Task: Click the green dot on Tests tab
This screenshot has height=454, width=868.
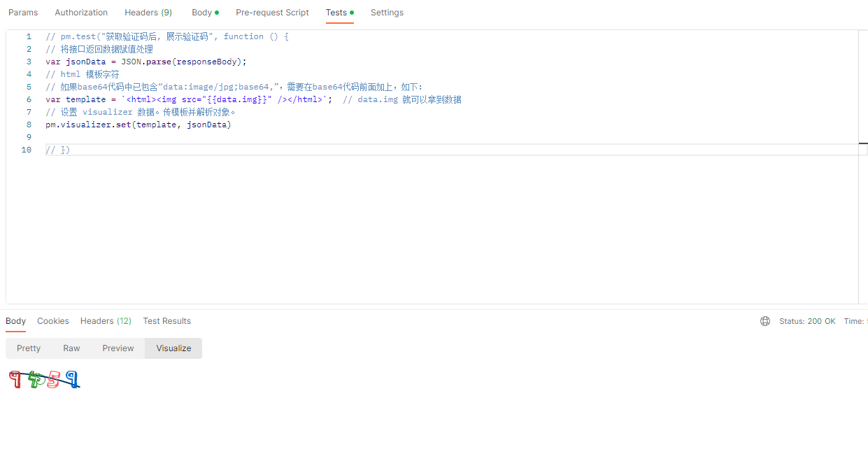Action: [352, 12]
